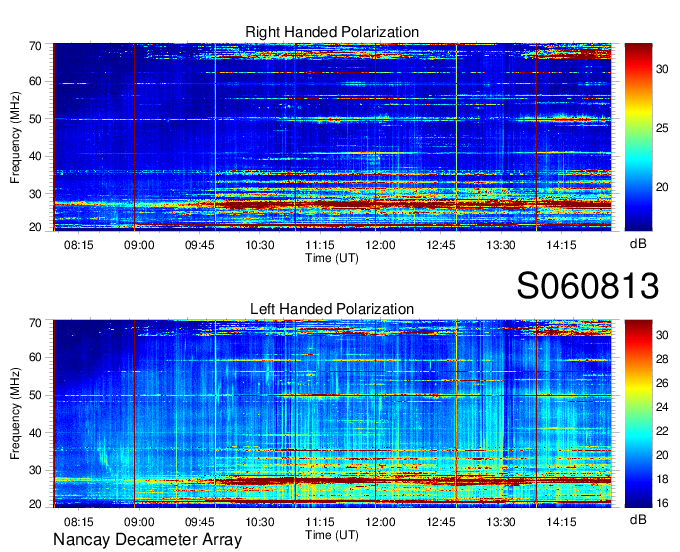Click the 11:15 tick label under the bottom plot
Viewport: 680px width, 552px height.
point(320,522)
